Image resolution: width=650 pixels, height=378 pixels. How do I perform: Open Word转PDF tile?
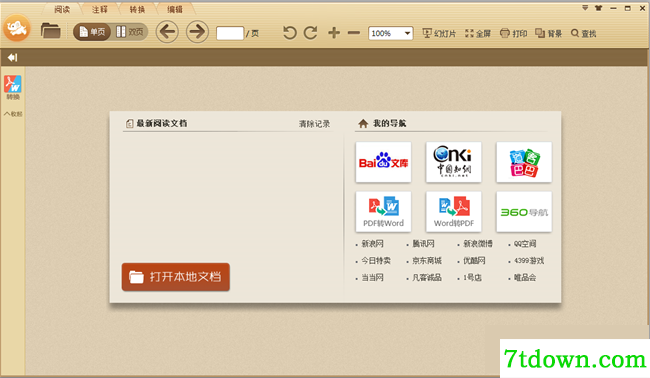coord(454,211)
